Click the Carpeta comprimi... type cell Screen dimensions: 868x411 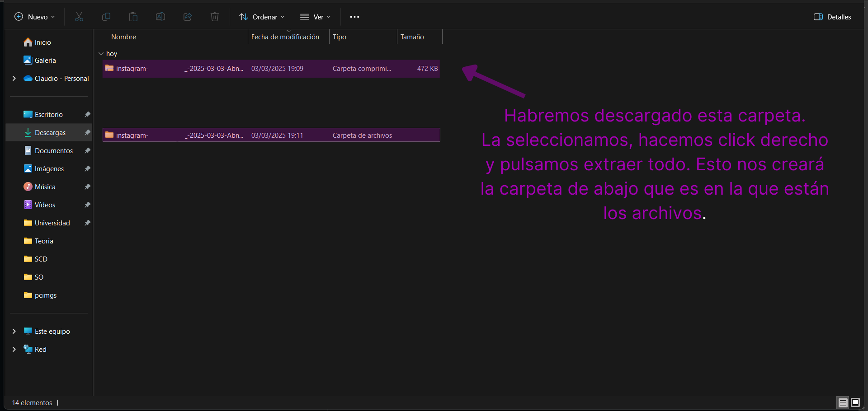362,69
